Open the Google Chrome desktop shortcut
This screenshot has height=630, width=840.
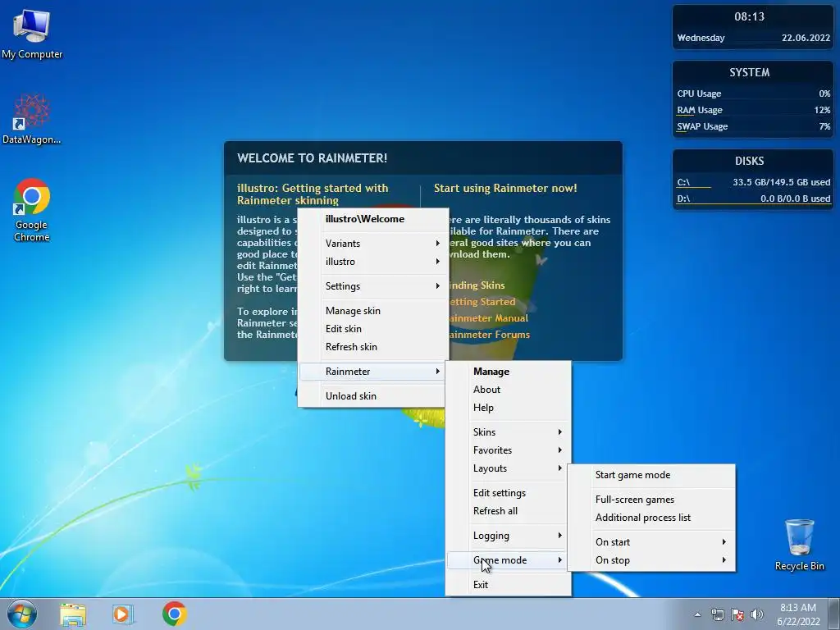click(x=32, y=209)
